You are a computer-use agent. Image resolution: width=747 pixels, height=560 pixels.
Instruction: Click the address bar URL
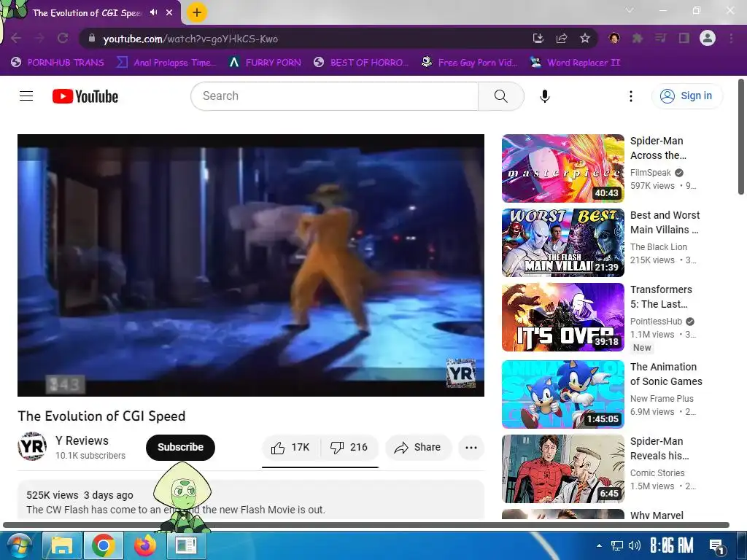[x=190, y=39]
